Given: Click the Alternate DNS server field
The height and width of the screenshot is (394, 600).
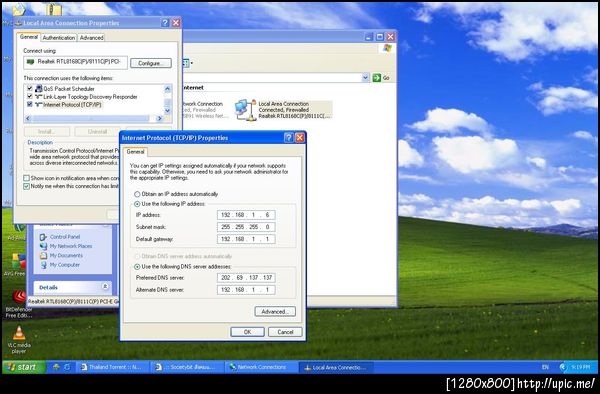Looking at the screenshot, I should click(x=246, y=290).
